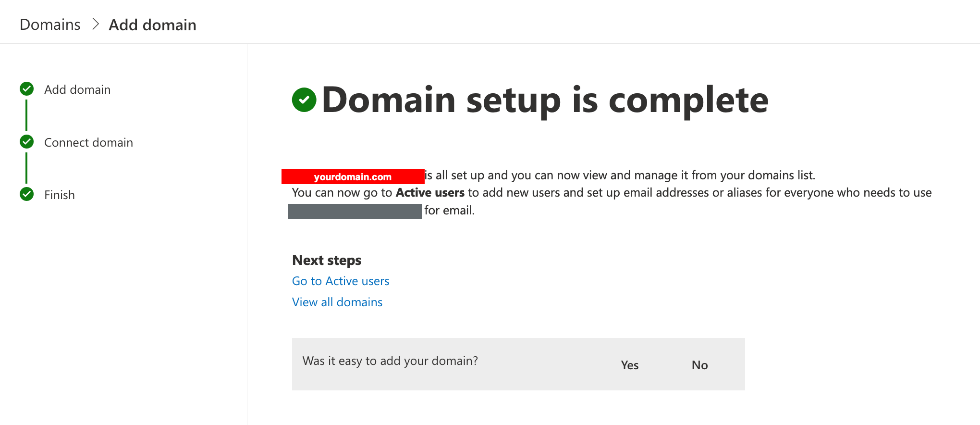Click the breadcrumb chevron separator
980x425 pixels.
tap(95, 24)
